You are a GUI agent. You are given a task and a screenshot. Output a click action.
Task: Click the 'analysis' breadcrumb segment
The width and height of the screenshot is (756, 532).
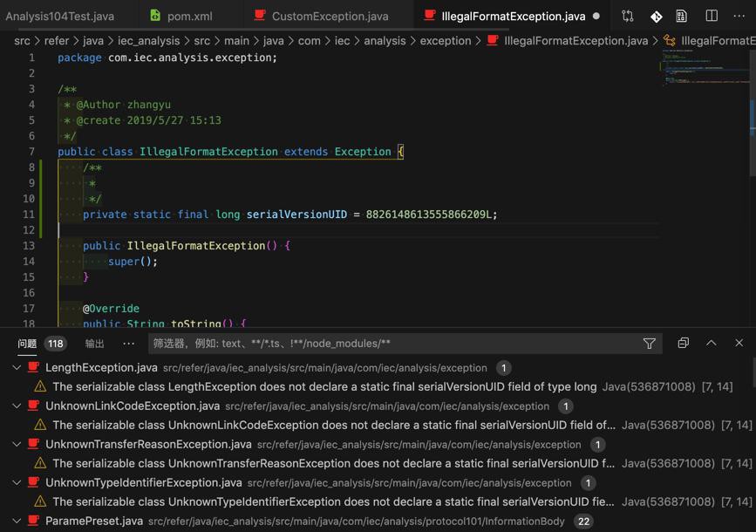(x=385, y=41)
